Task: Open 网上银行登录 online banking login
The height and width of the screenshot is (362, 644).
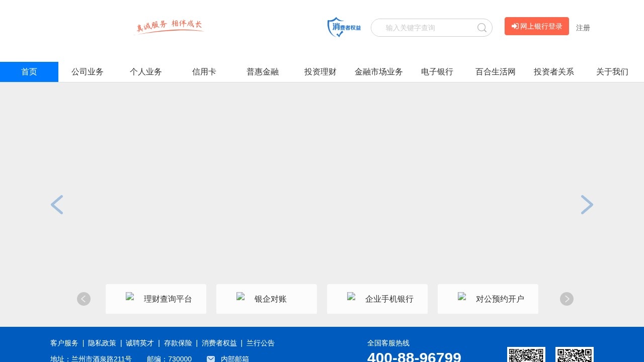Action: pos(537,26)
